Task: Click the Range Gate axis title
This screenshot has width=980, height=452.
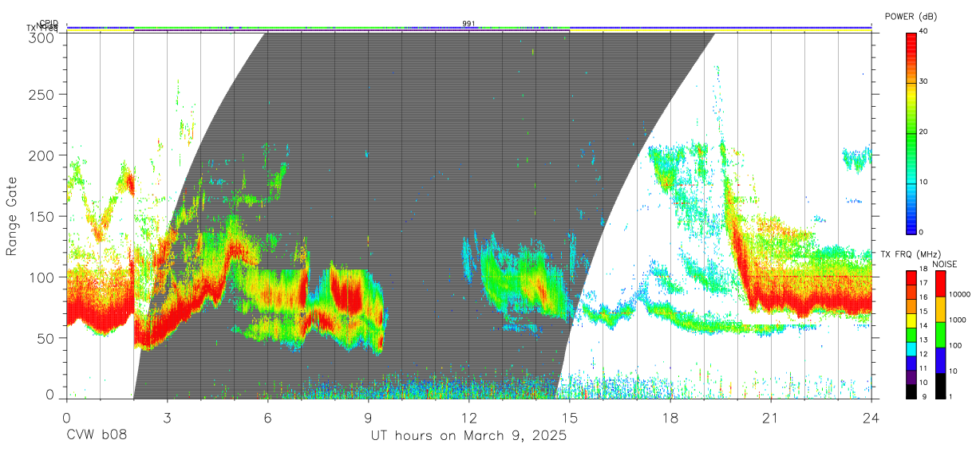Action: tap(12, 216)
